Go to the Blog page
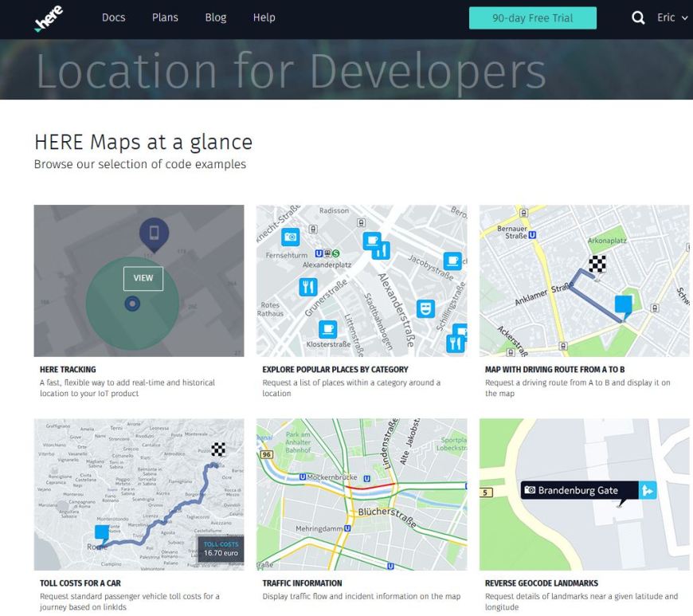The height and width of the screenshot is (616, 693). click(x=216, y=18)
